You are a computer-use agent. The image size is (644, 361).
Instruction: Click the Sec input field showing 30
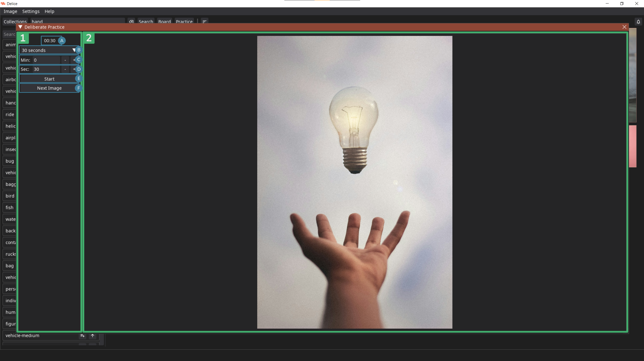pyautogui.click(x=47, y=69)
